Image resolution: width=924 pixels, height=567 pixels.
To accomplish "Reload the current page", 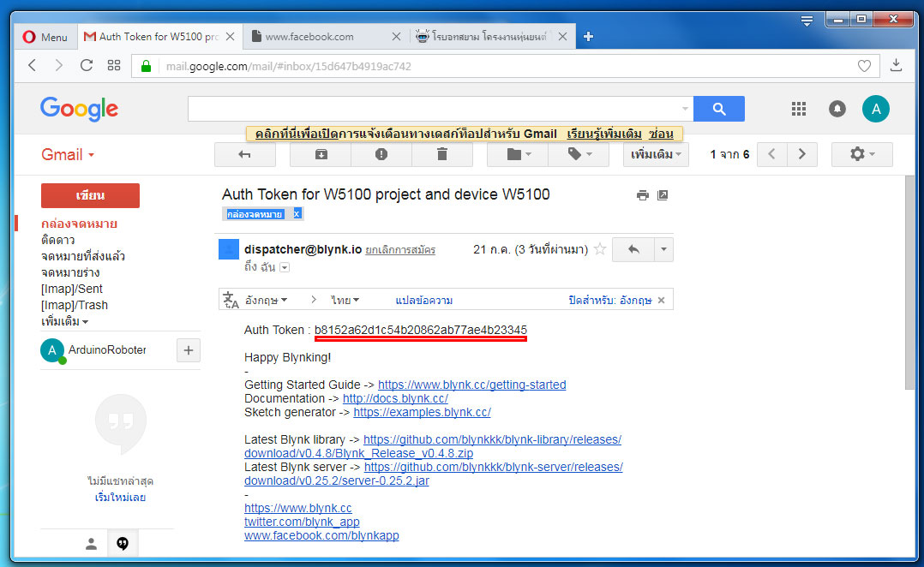I will pos(87,65).
